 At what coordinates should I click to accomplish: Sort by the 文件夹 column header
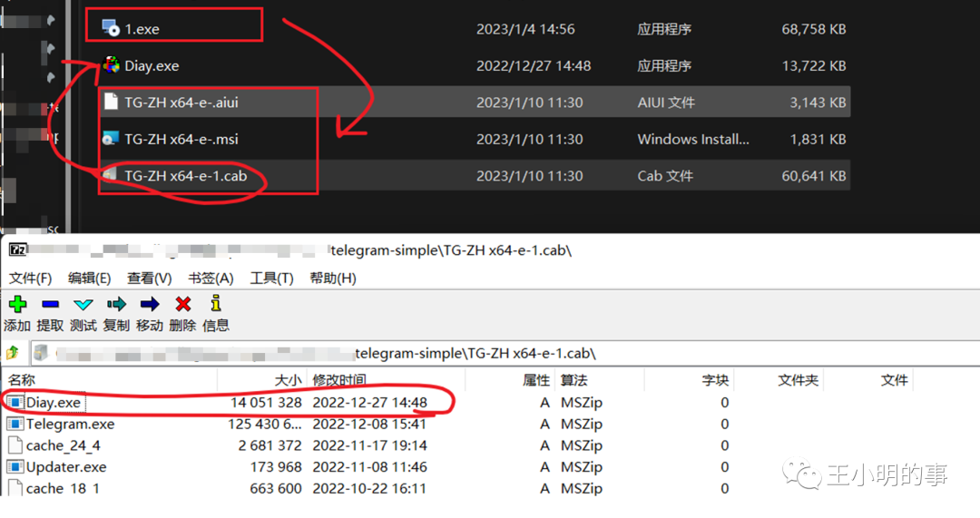pos(798,380)
